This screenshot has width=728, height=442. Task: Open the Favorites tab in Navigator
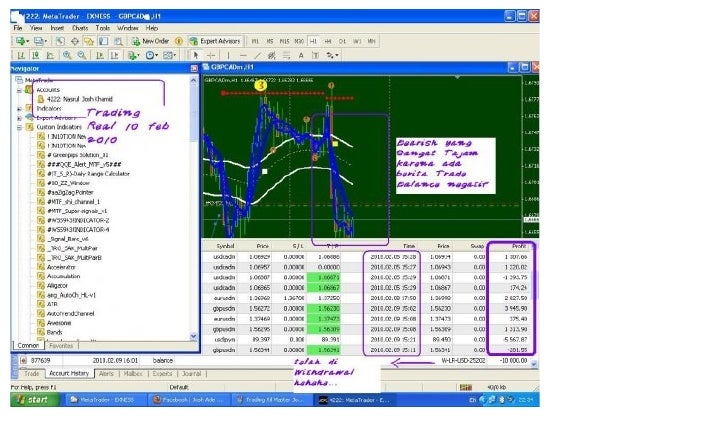(x=63, y=344)
